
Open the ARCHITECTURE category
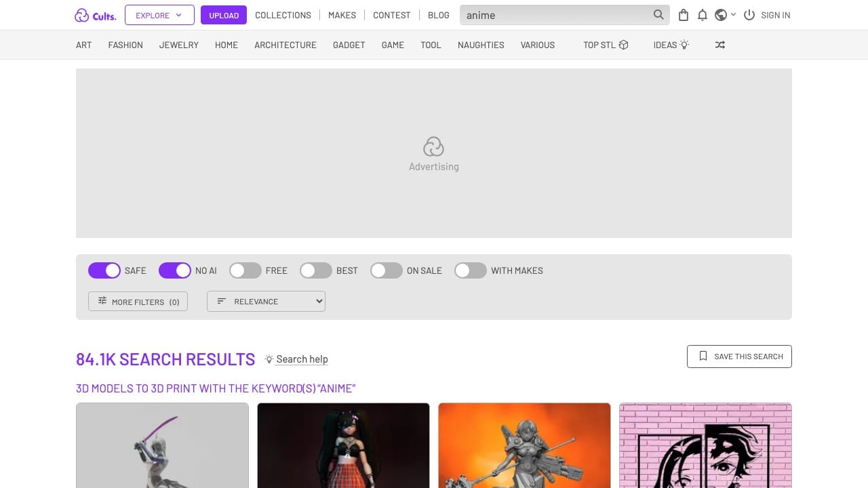coord(285,45)
